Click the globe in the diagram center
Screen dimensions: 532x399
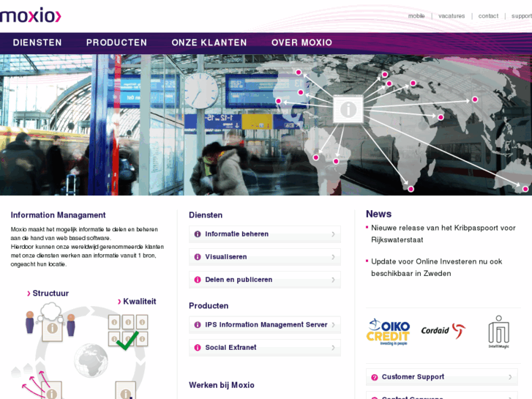(91, 360)
